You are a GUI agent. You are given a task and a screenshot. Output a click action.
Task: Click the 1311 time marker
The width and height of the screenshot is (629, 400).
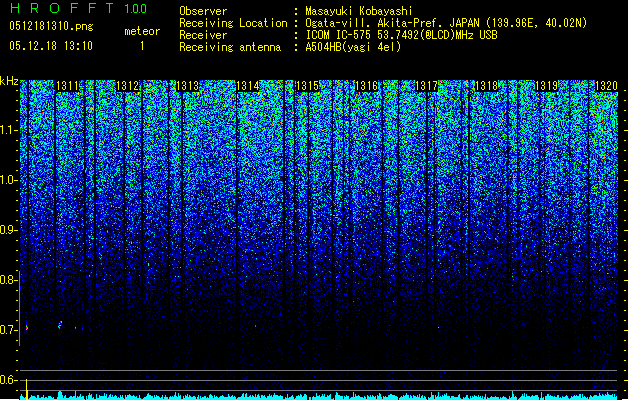pos(67,86)
